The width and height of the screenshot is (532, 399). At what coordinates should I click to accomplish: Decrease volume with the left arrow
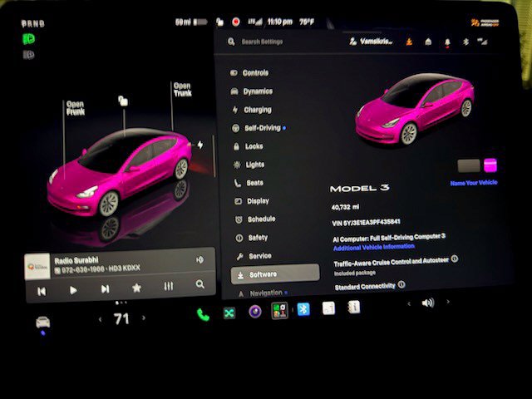pyautogui.click(x=409, y=303)
